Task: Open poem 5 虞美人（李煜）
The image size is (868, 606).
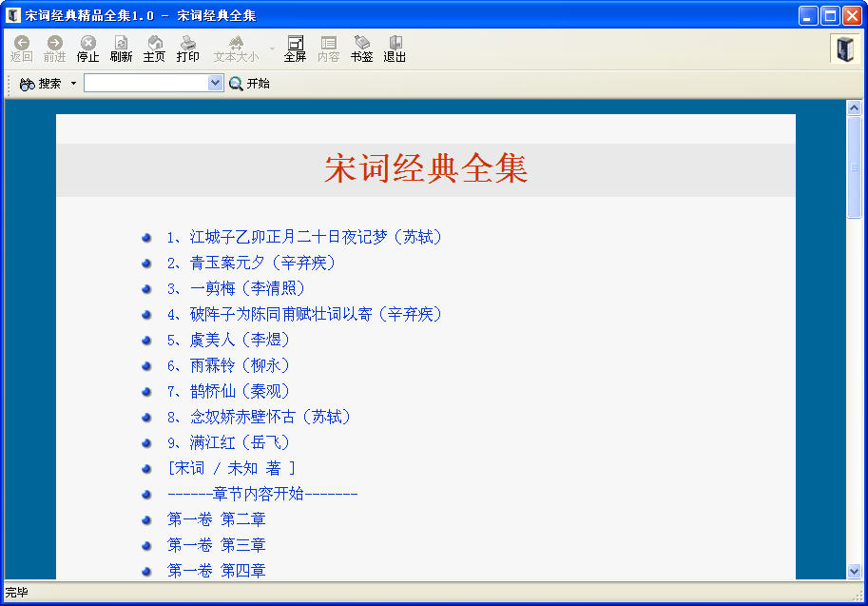Action: pyautogui.click(x=228, y=340)
